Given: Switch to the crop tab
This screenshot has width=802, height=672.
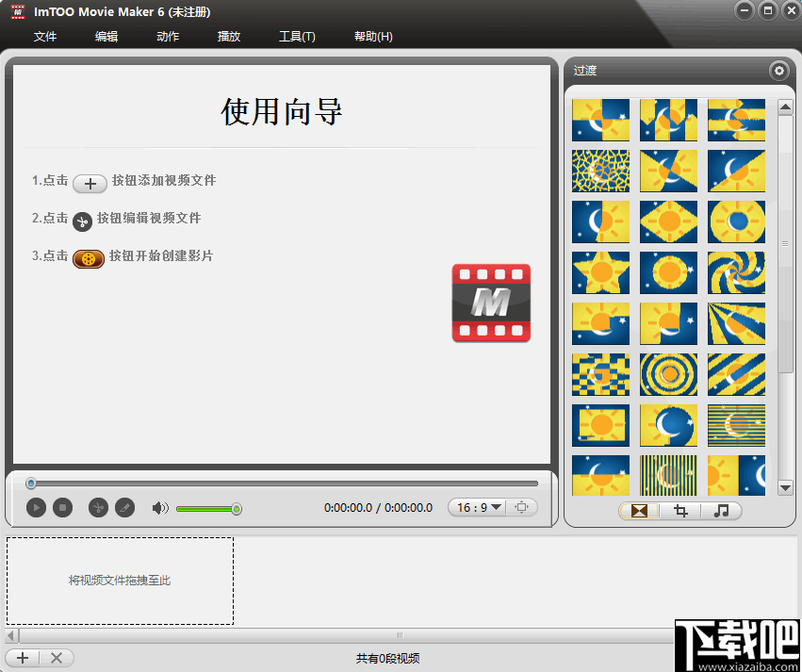Looking at the screenshot, I should [680, 511].
